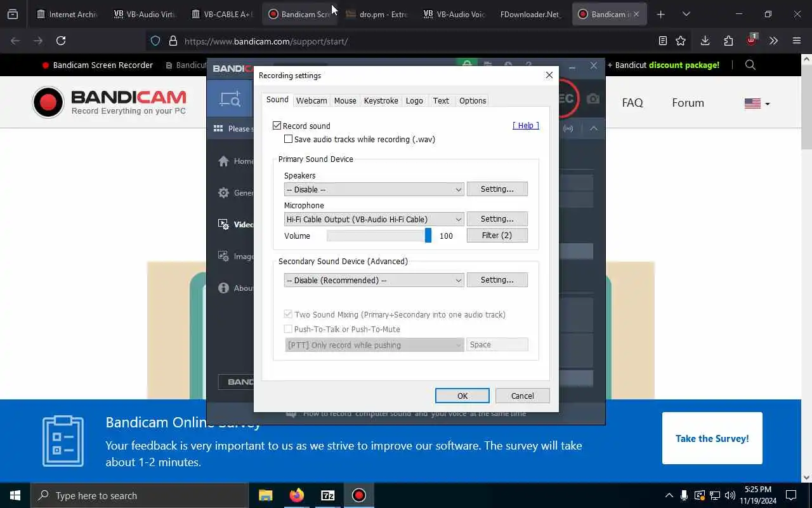The height and width of the screenshot is (508, 812).
Task: Click Cancel in Recording settings
Action: tap(523, 396)
